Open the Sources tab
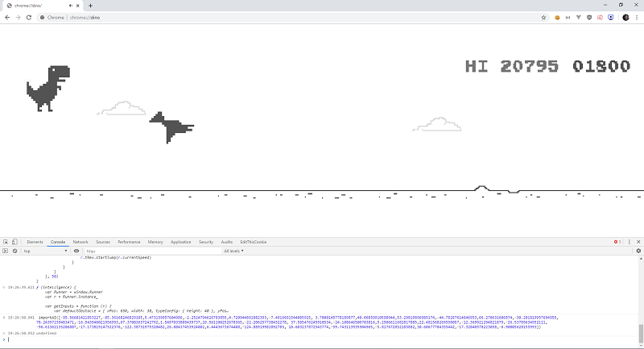This screenshot has width=644, height=349. [103, 242]
